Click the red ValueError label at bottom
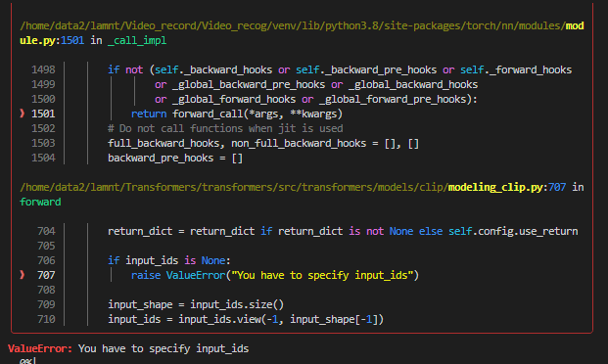The image size is (608, 364). 40,348
